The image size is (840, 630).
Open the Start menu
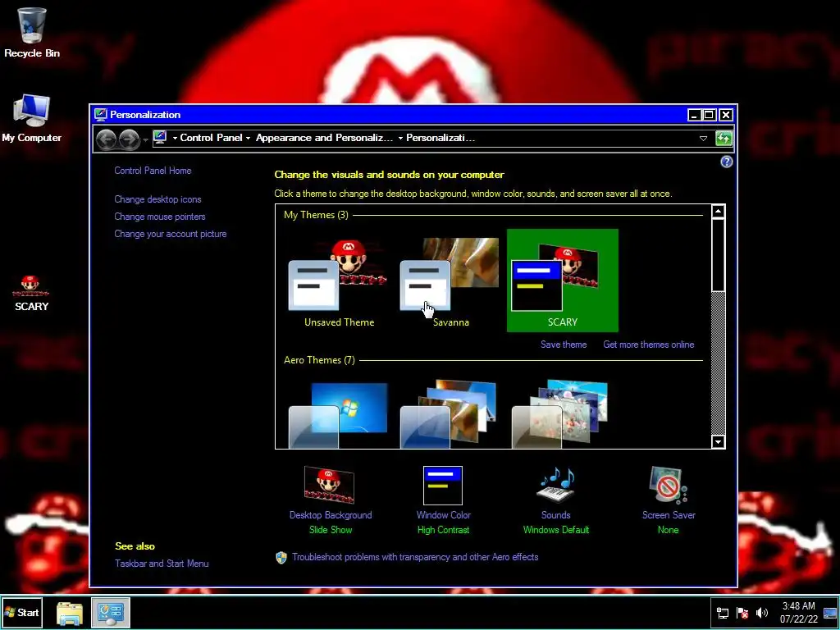point(22,612)
